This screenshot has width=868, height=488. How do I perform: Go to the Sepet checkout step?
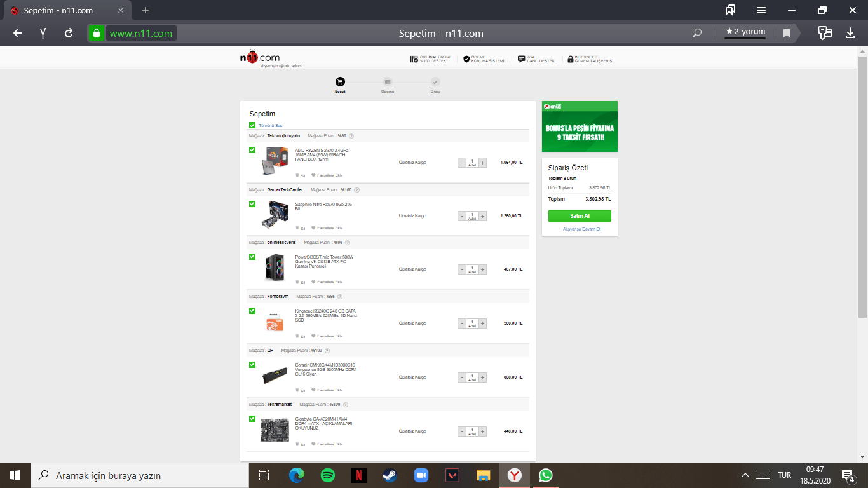point(340,85)
